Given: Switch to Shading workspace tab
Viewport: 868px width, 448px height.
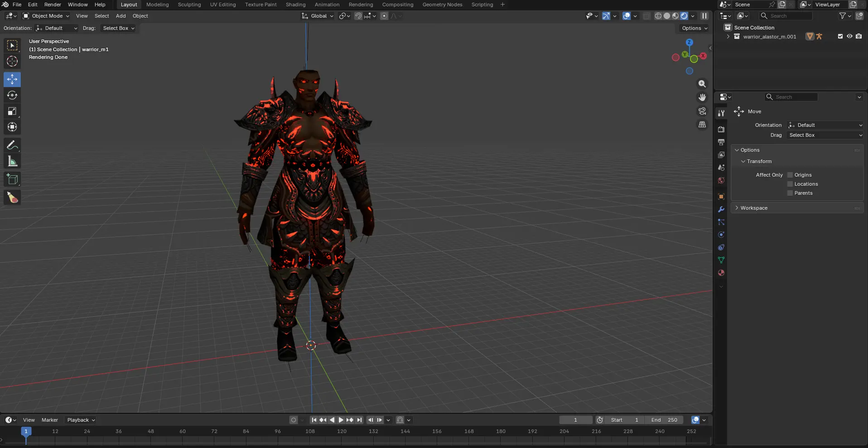Looking at the screenshot, I should [x=295, y=5].
